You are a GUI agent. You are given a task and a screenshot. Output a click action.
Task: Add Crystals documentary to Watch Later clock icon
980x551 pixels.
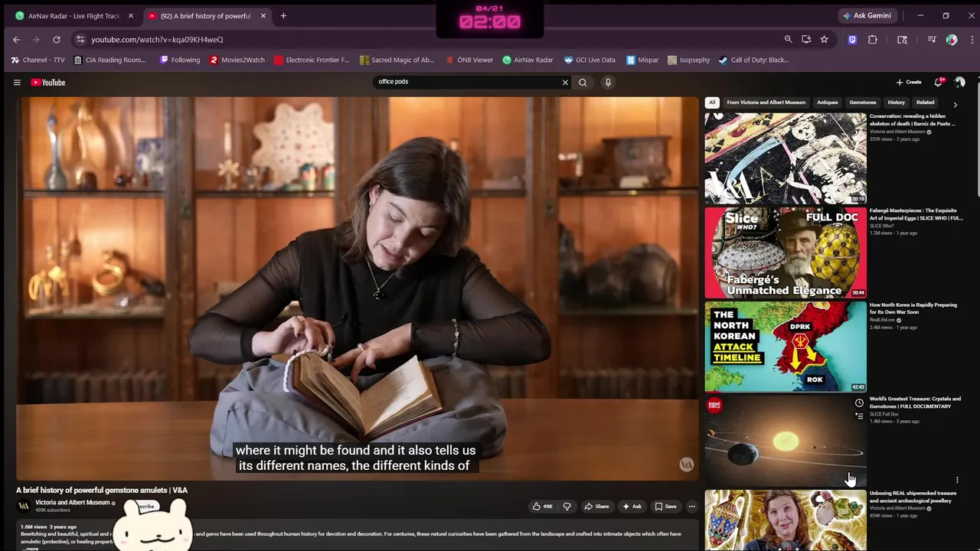point(859,403)
